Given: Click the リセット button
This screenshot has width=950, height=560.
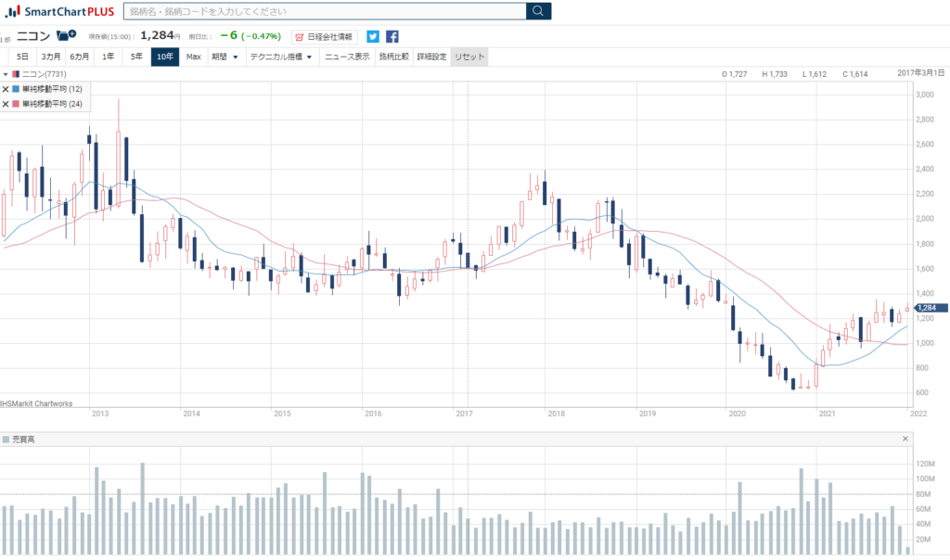Looking at the screenshot, I should [x=469, y=57].
